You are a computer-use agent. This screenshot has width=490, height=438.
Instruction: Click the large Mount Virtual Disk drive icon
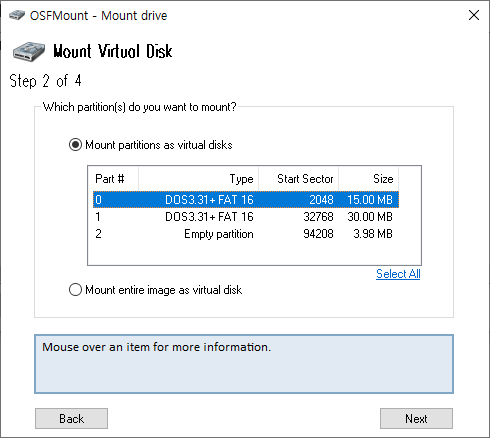point(29,51)
